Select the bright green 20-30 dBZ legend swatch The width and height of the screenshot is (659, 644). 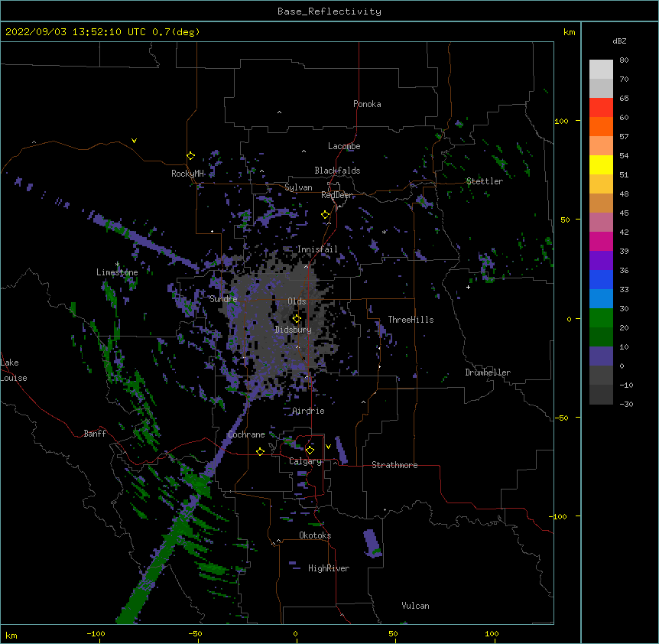click(x=601, y=318)
